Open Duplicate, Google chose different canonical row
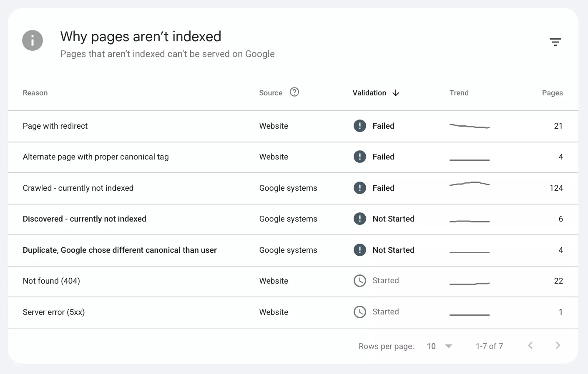This screenshot has width=588, height=374. coord(293,250)
